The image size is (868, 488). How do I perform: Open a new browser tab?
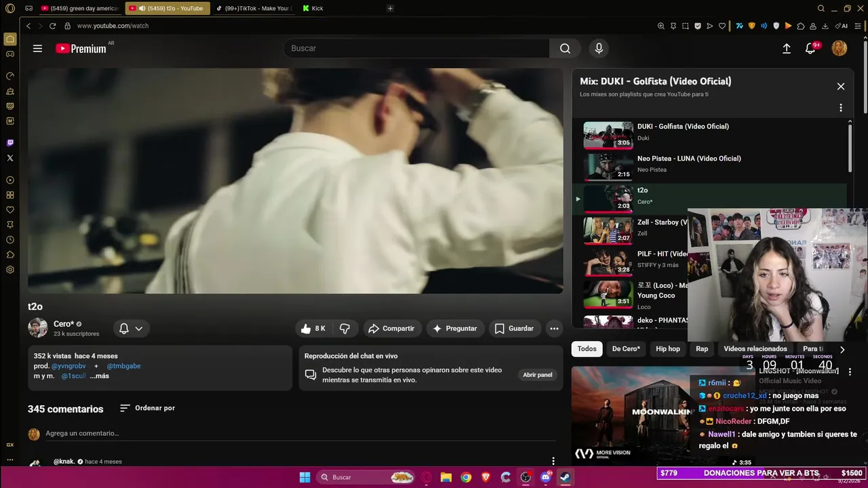390,9
